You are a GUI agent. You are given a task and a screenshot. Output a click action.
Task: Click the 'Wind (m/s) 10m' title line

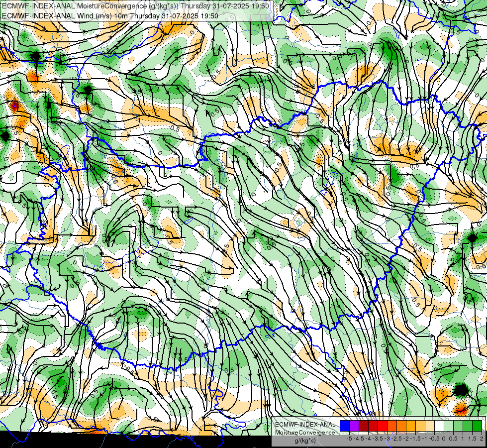click(110, 16)
